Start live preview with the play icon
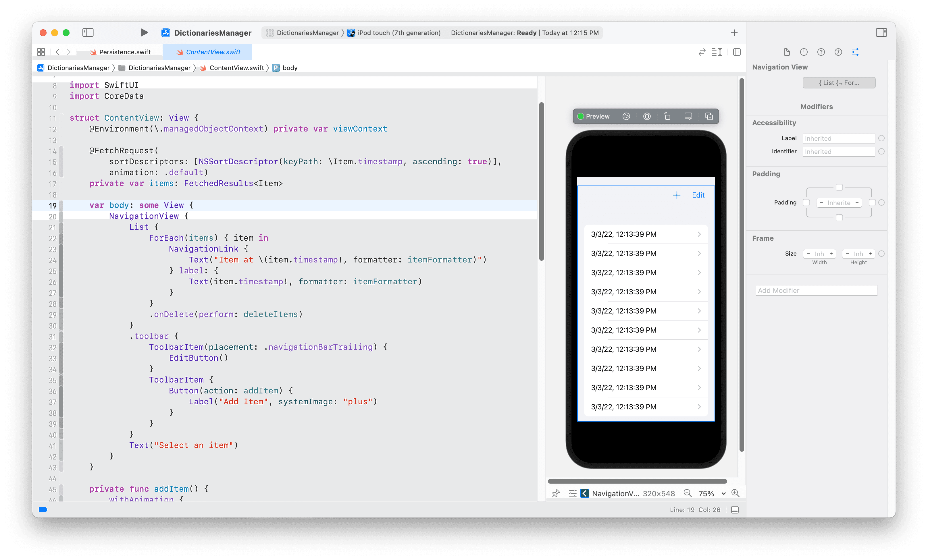The width and height of the screenshot is (928, 560). 626,116
